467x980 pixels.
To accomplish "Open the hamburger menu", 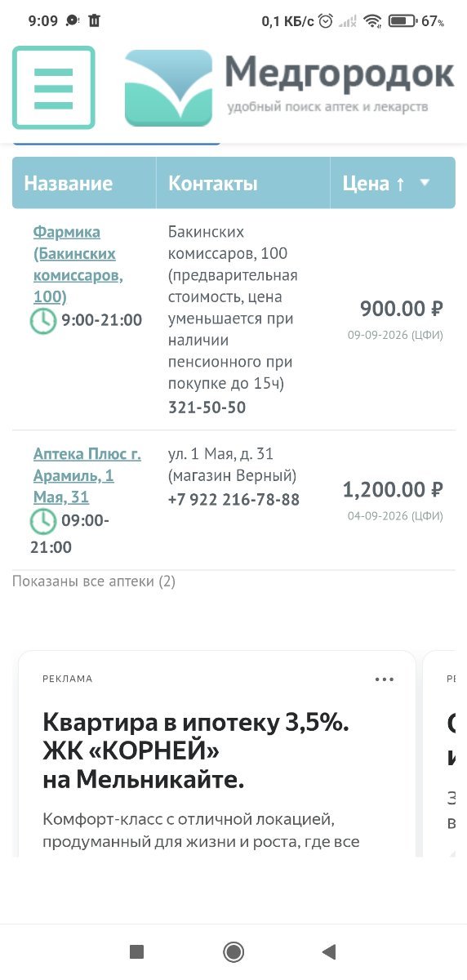I will [x=54, y=87].
